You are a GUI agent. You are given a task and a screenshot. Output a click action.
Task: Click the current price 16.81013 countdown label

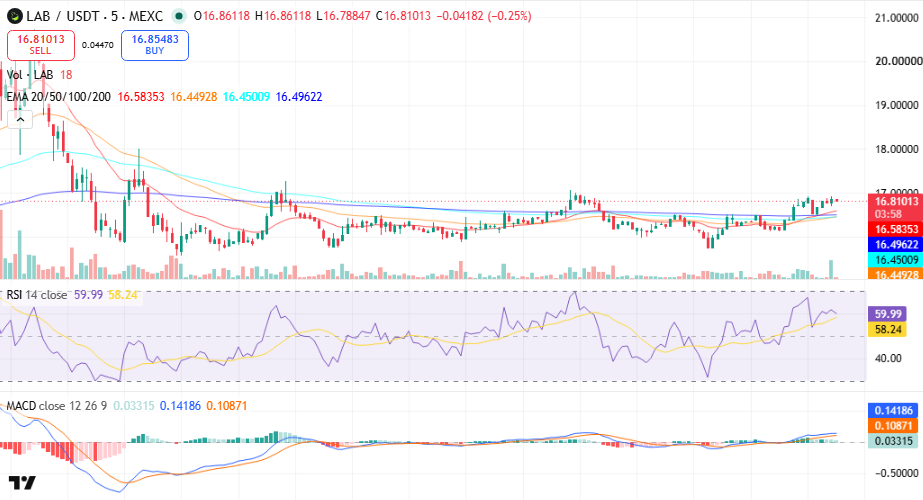(895, 207)
